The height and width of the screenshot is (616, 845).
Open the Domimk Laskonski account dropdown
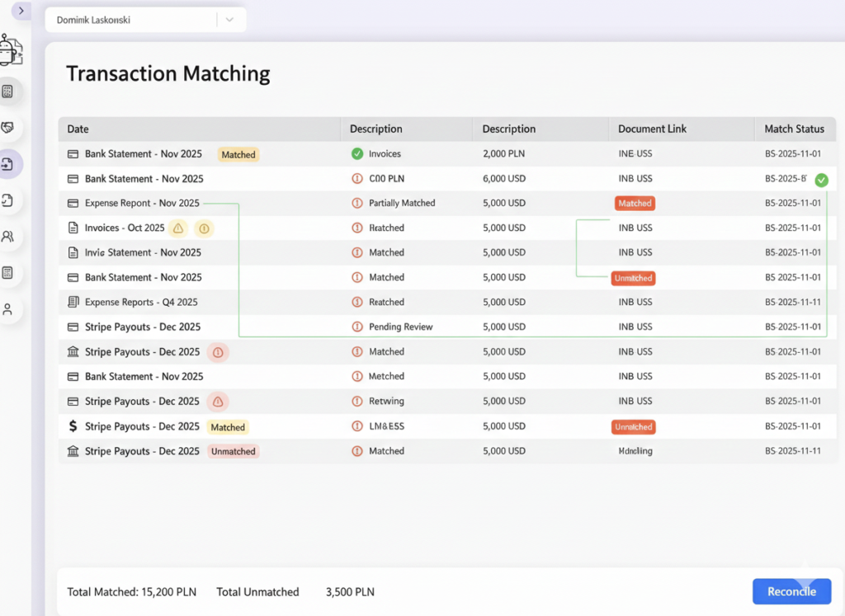point(145,20)
